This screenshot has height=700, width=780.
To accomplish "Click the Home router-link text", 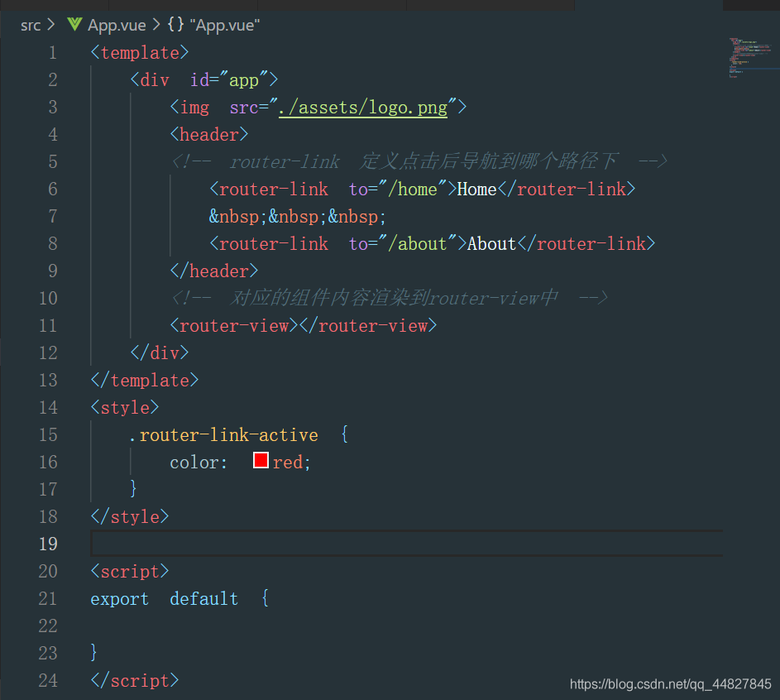I will click(476, 189).
